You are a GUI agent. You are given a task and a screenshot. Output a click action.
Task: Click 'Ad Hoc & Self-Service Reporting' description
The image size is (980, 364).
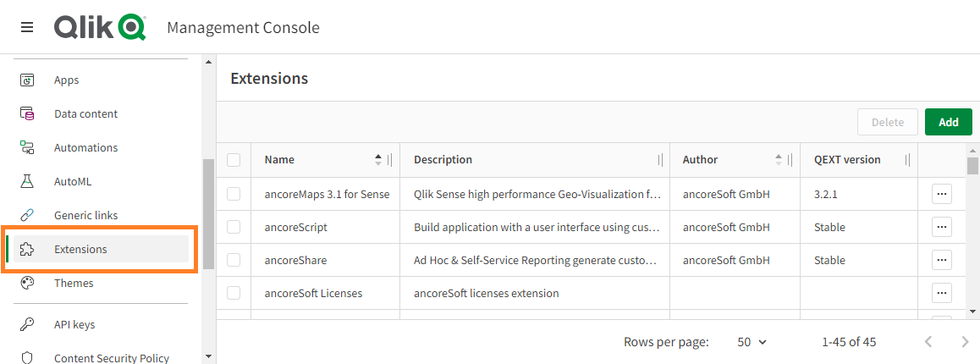click(x=536, y=260)
